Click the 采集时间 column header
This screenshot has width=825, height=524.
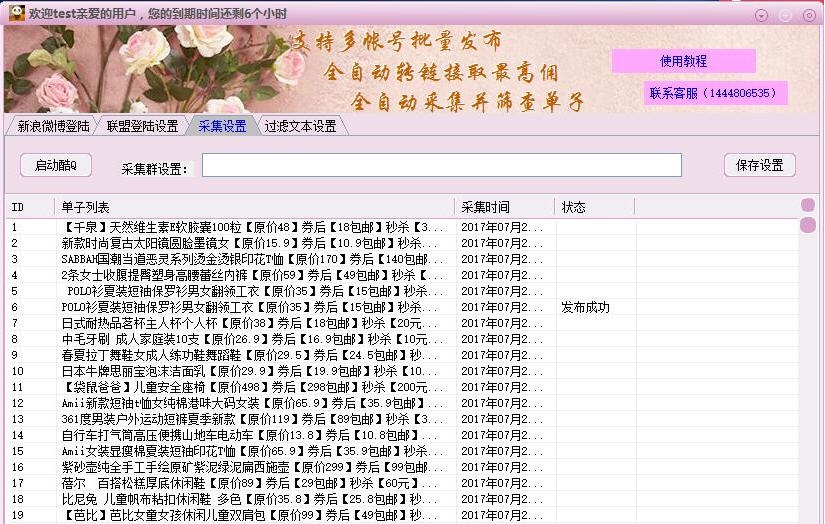click(x=504, y=207)
